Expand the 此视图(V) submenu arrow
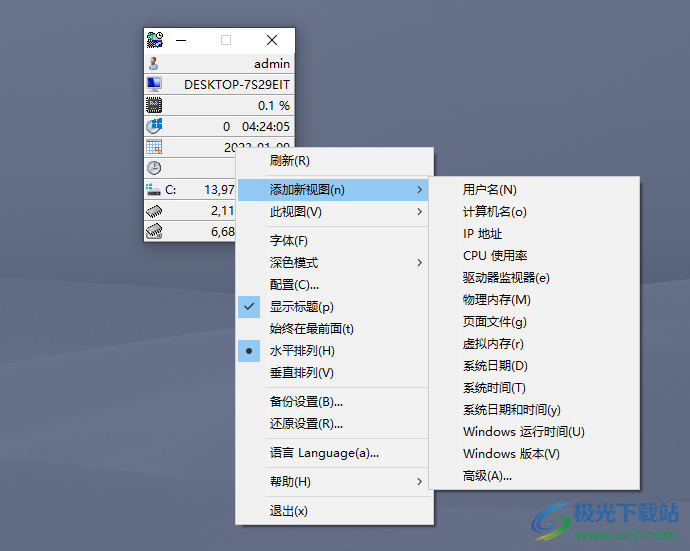 point(419,212)
